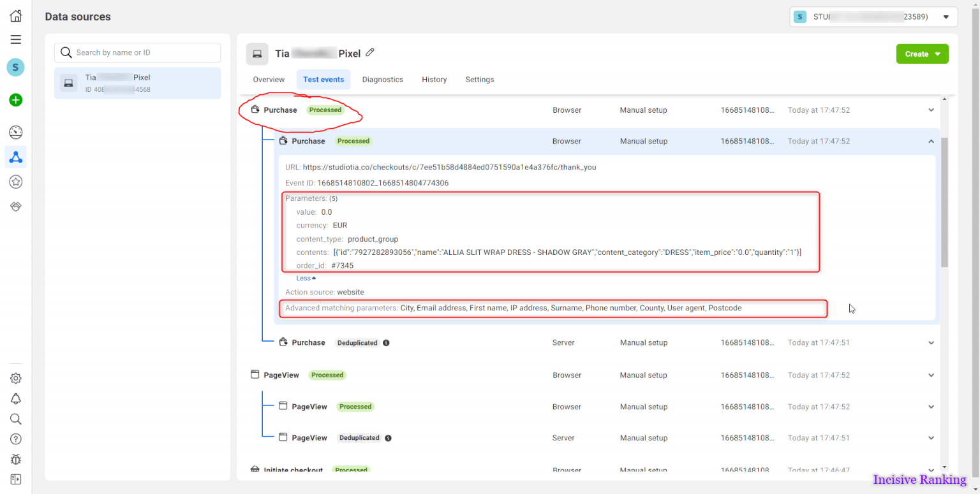Viewport: 980px width, 494px height.
Task: Expand the PageView Server Deduplicated chevron
Action: coord(931,438)
